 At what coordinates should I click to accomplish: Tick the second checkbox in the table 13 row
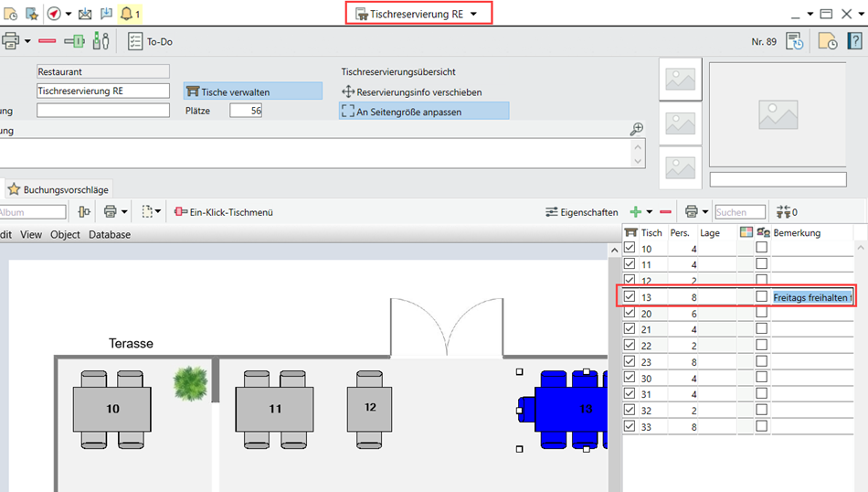click(x=761, y=296)
